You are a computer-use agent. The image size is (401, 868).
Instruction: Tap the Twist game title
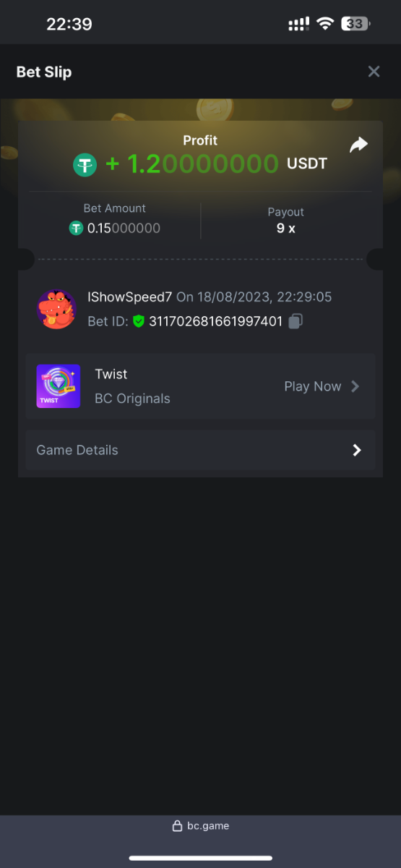pos(111,374)
